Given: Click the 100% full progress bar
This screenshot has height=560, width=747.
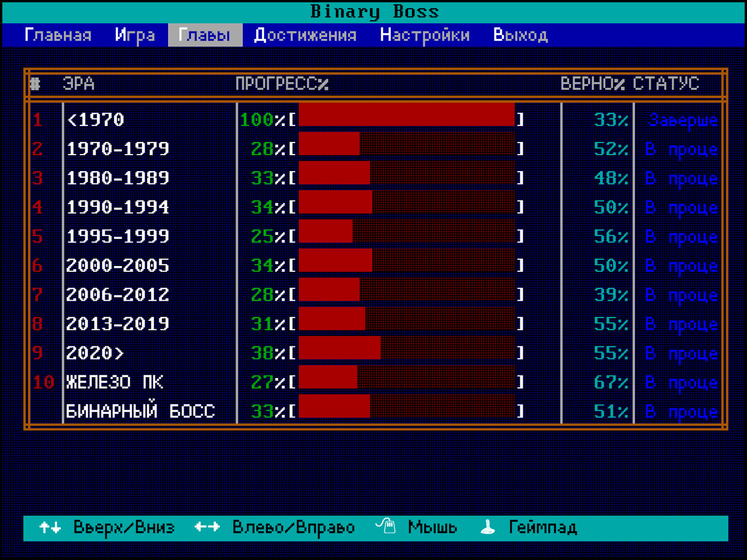Looking at the screenshot, I should (407, 115).
